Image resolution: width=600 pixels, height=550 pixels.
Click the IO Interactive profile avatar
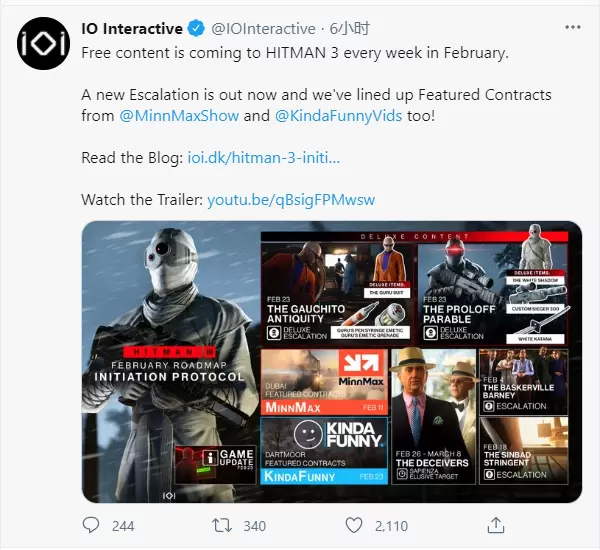43,44
